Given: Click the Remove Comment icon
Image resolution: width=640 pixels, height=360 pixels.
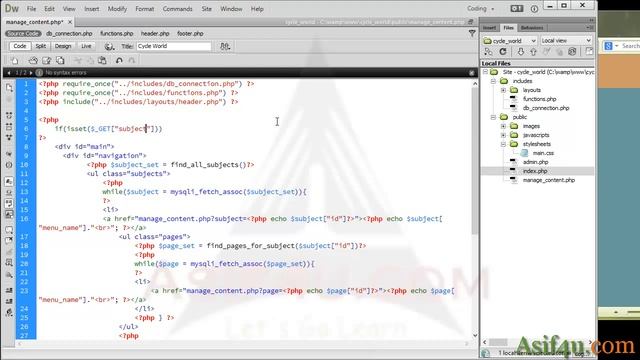Looking at the screenshot, I should click(x=9, y=240).
